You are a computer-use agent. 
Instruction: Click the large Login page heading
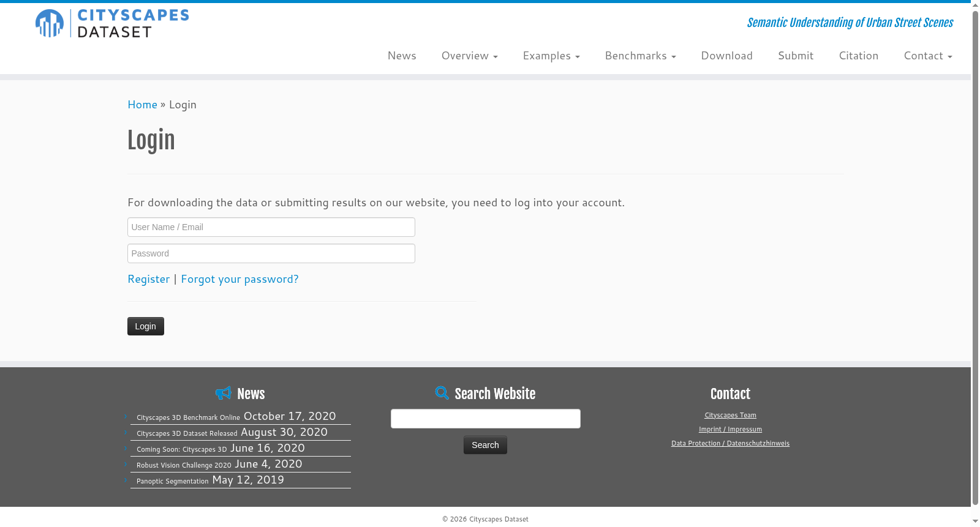tap(151, 140)
